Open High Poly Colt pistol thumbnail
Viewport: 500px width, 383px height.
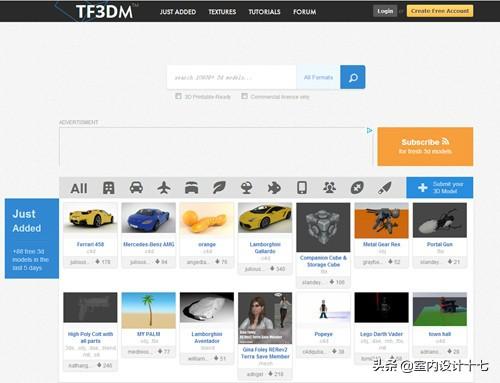(90, 307)
